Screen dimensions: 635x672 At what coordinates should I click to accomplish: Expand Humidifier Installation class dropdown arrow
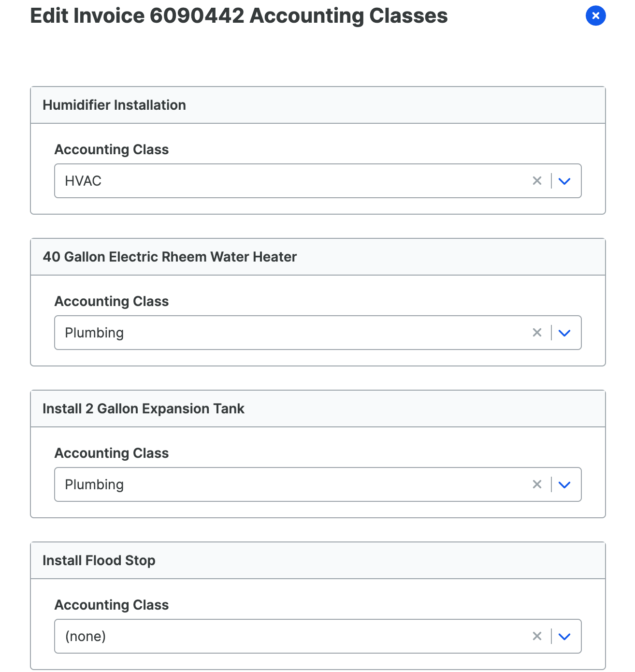(x=564, y=181)
